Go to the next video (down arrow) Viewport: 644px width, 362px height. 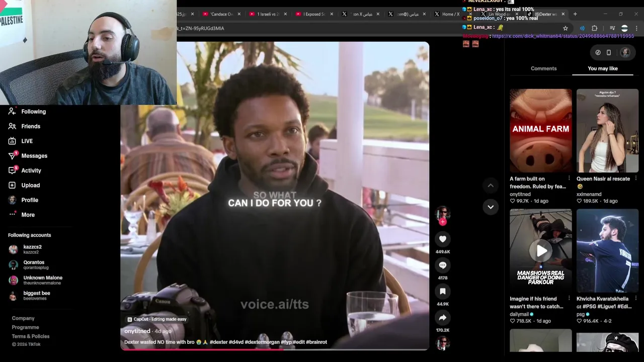pyautogui.click(x=491, y=207)
